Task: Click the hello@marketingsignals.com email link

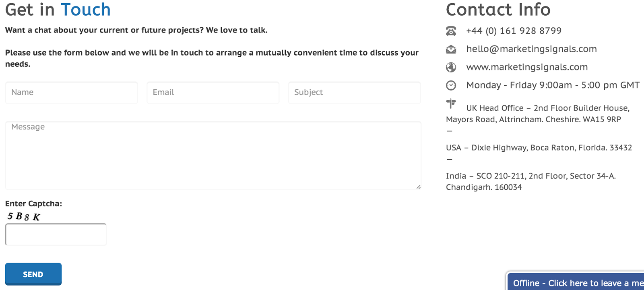Action: (x=531, y=49)
